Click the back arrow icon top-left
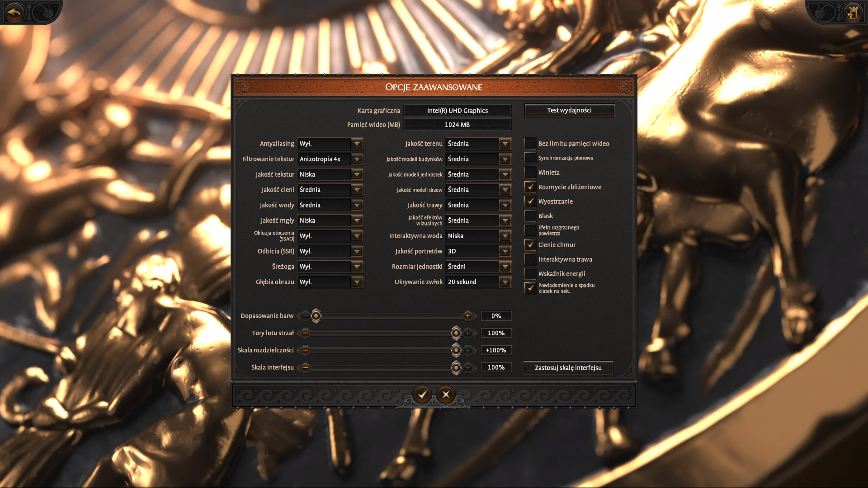The width and height of the screenshot is (868, 488). 14,12
